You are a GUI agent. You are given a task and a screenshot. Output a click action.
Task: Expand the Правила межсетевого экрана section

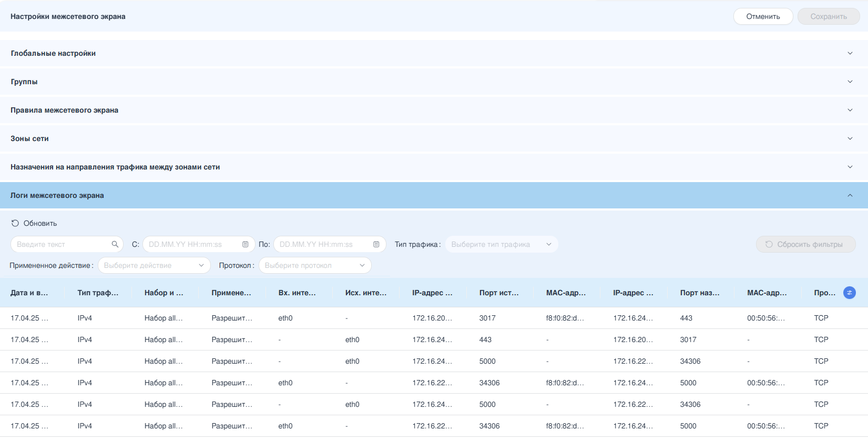[x=850, y=110]
